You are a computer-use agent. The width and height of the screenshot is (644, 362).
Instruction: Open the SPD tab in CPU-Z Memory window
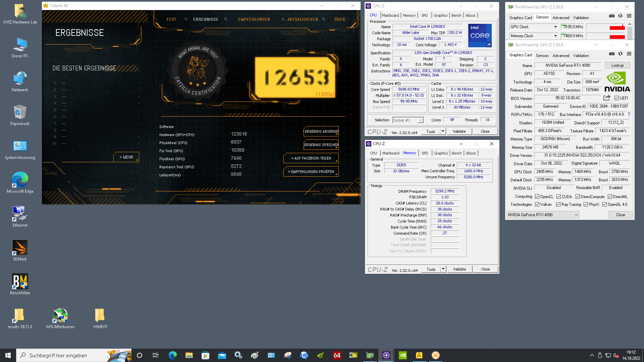coord(425,153)
